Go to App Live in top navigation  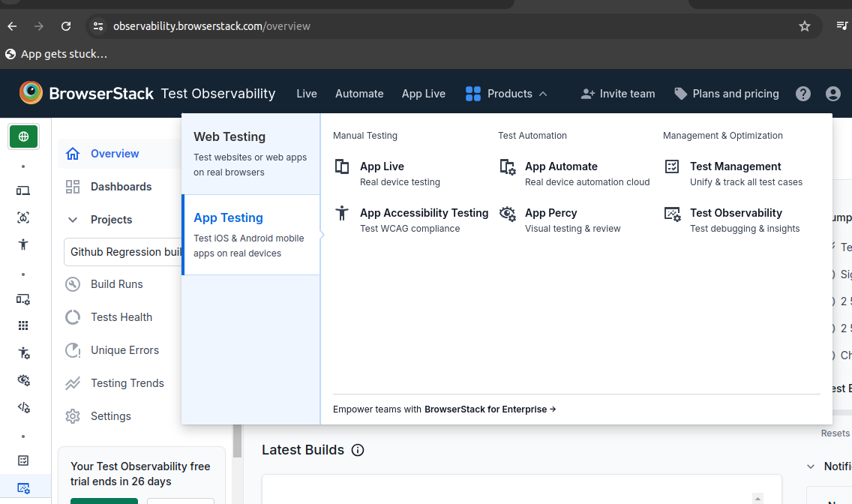[x=423, y=94]
